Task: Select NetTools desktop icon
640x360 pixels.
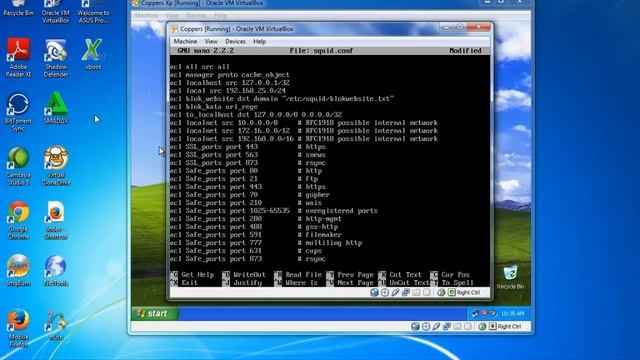Action: coord(56,270)
